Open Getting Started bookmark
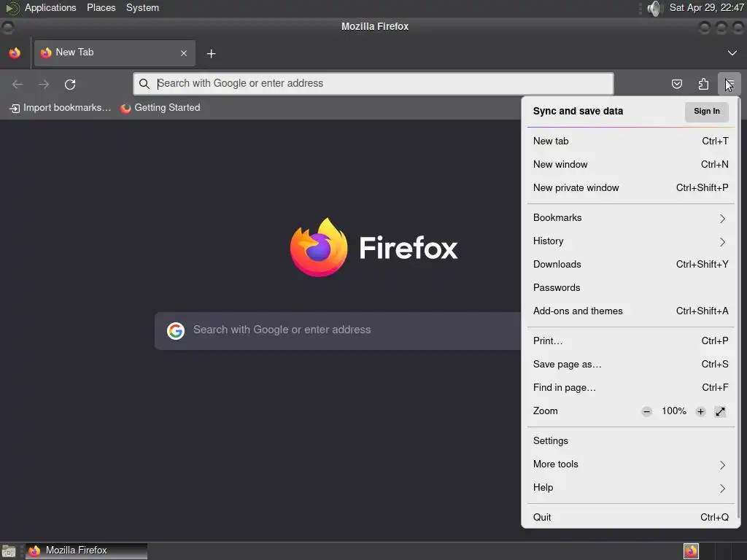Image resolution: width=747 pixels, height=560 pixels. point(160,108)
